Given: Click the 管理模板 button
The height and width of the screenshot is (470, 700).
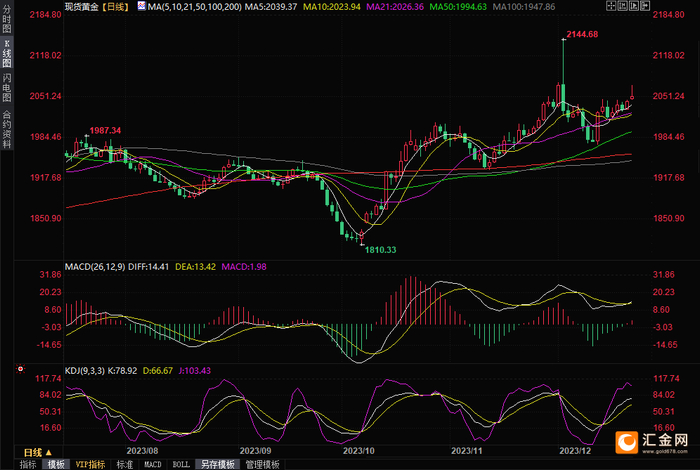Looking at the screenshot, I should (x=263, y=464).
